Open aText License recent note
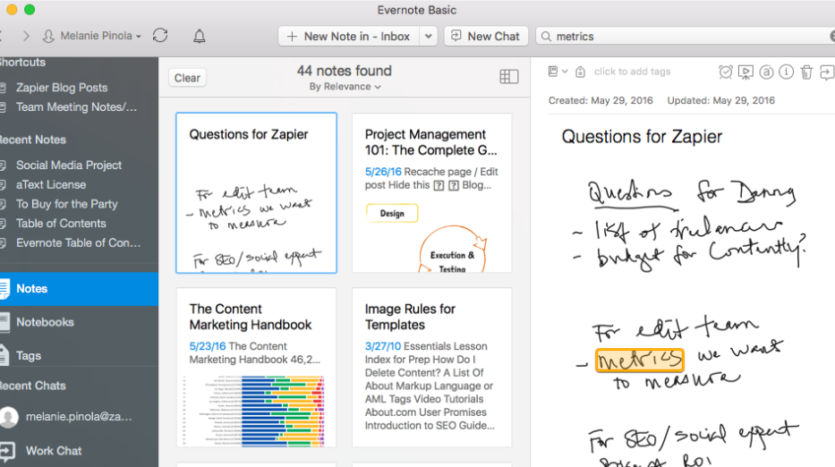 pyautogui.click(x=51, y=185)
